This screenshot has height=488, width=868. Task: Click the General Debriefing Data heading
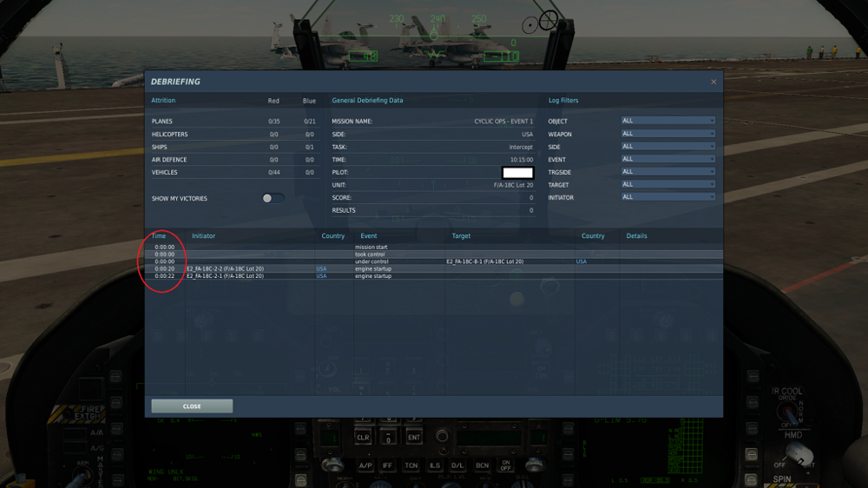(367, 100)
